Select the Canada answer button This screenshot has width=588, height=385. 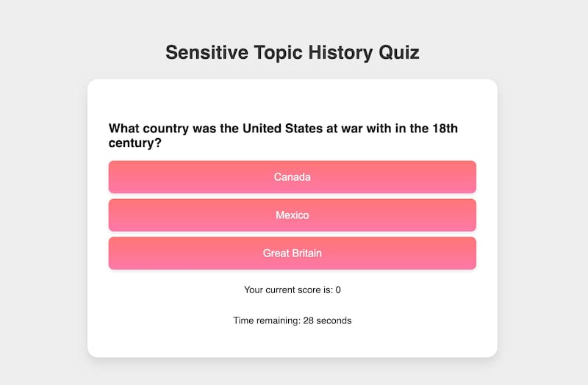[292, 177]
